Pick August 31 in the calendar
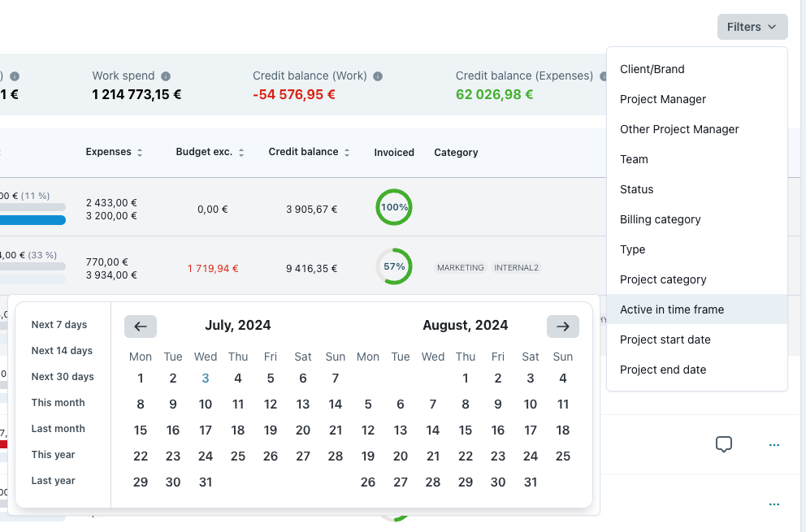This screenshot has height=532, width=806. 531,482
